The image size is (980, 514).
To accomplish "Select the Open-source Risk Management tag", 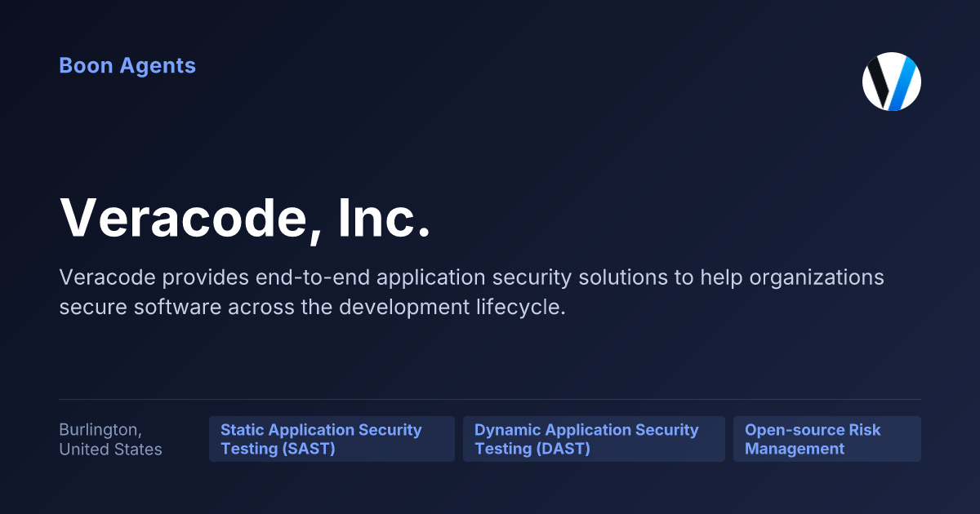I will 827,439.
